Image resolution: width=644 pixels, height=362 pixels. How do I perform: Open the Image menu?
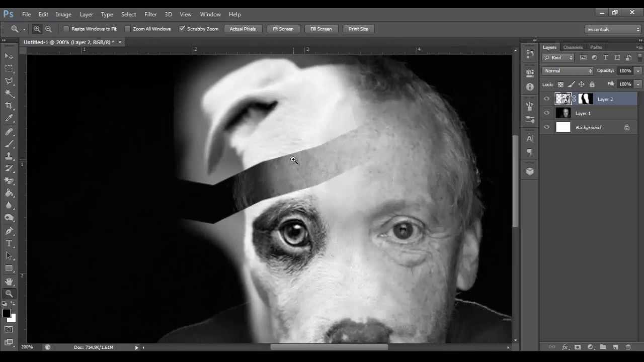click(x=63, y=14)
